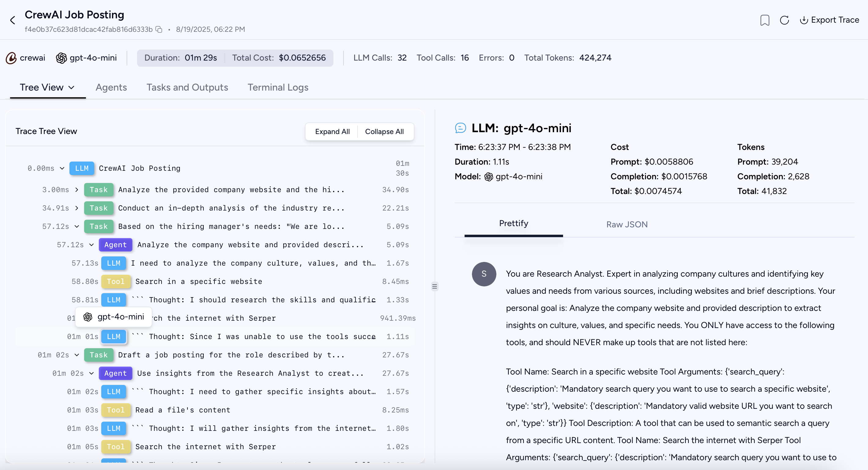
Task: Bookmark this trace
Action: pyautogui.click(x=765, y=20)
